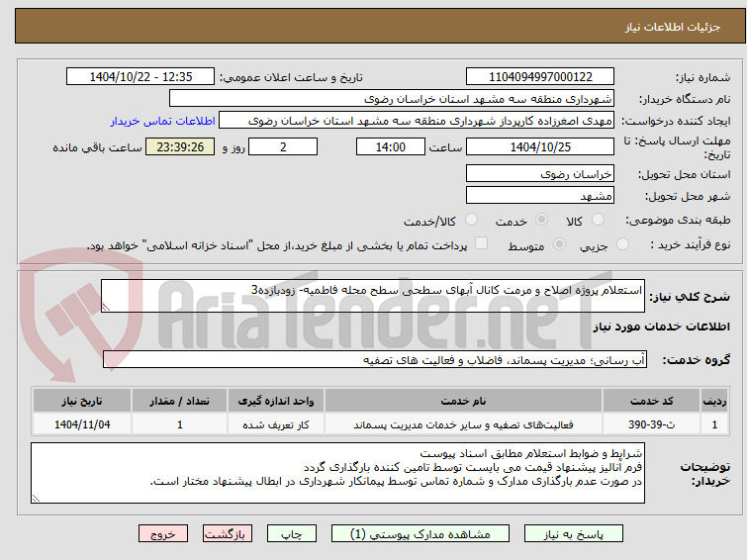Click the خروج exit button
This screenshot has height=560, width=747.
click(x=163, y=534)
